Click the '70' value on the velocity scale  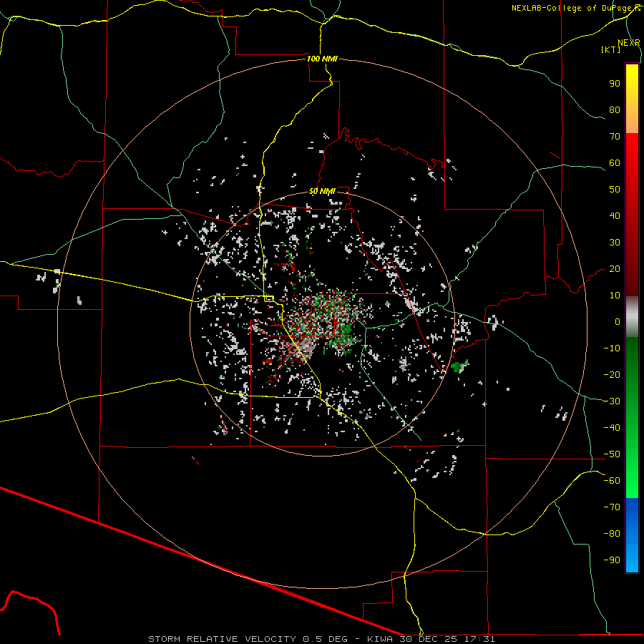(615, 137)
